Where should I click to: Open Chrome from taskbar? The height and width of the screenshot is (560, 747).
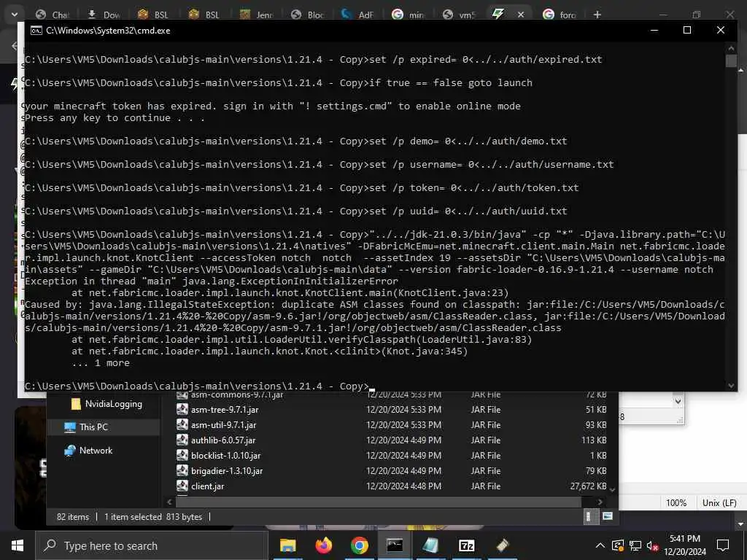point(359,545)
